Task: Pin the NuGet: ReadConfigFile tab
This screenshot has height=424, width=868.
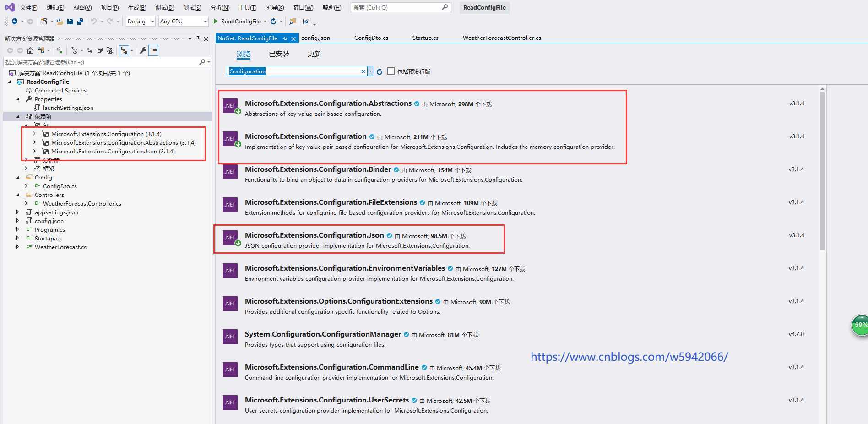Action: (285, 38)
